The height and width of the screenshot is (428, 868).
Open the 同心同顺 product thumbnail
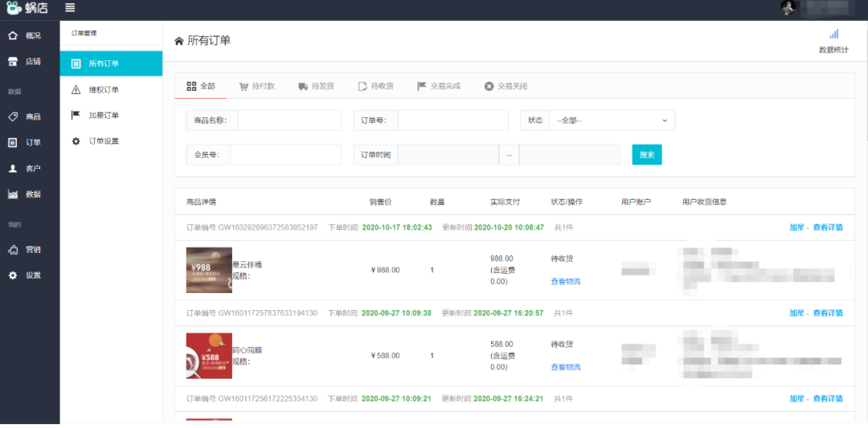point(209,356)
